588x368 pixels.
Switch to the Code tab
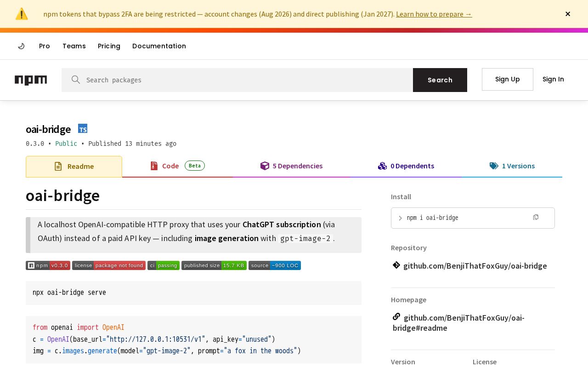point(177,166)
